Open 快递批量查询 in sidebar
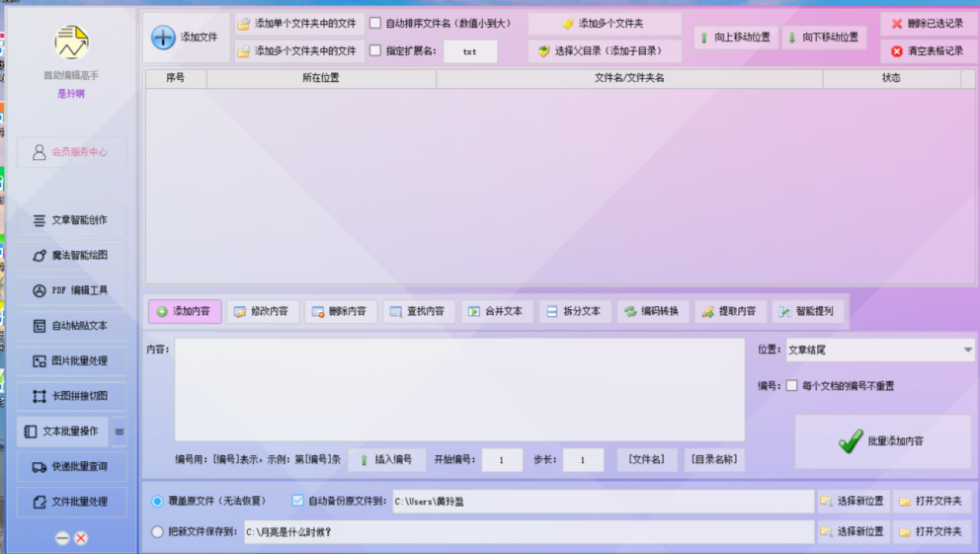The width and height of the screenshot is (980, 555). click(x=71, y=467)
